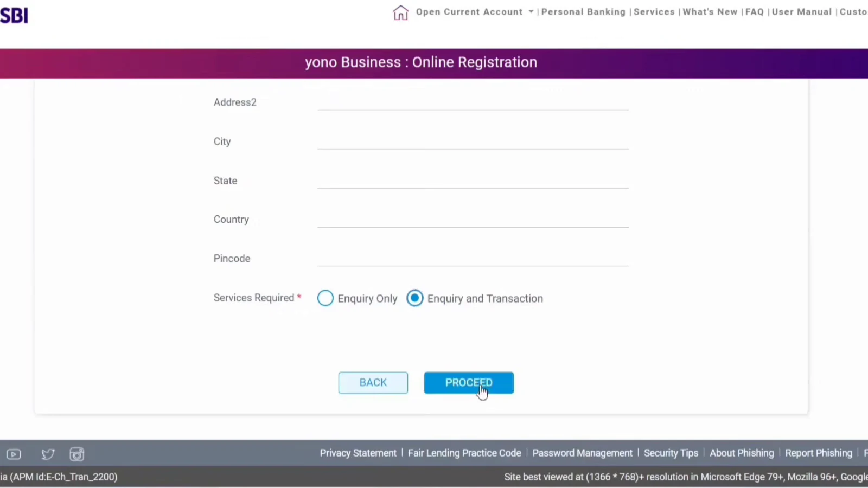Open the YouTube footer icon
The image size is (868, 488).
click(14, 454)
